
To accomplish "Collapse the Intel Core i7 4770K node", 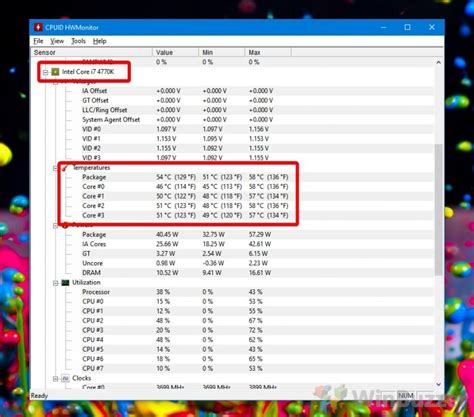I will [45, 72].
